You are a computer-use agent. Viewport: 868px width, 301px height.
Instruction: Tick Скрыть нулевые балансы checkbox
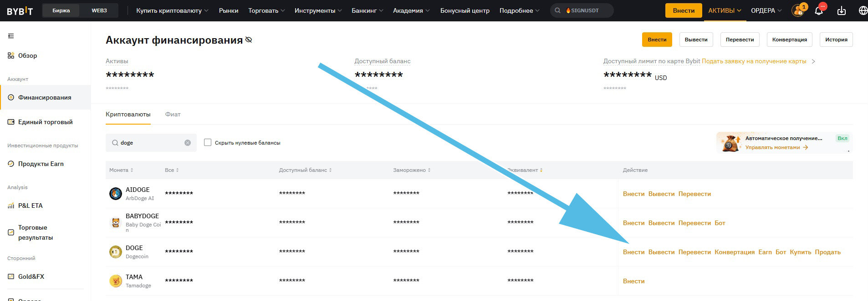point(208,142)
